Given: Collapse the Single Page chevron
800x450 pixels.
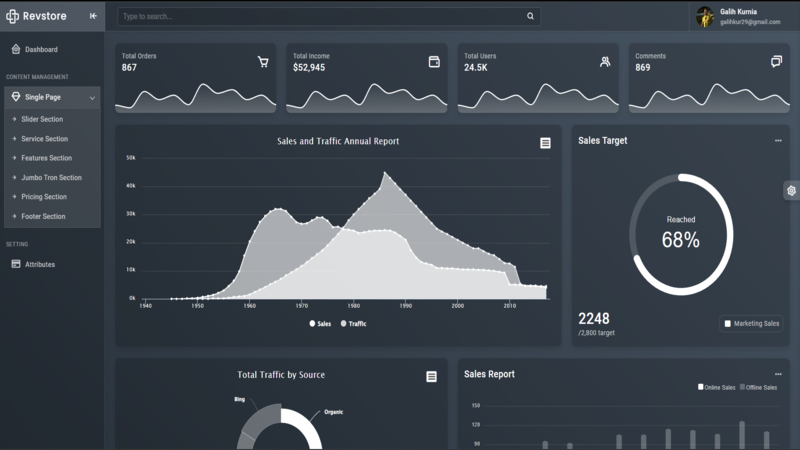Looking at the screenshot, I should (92, 98).
